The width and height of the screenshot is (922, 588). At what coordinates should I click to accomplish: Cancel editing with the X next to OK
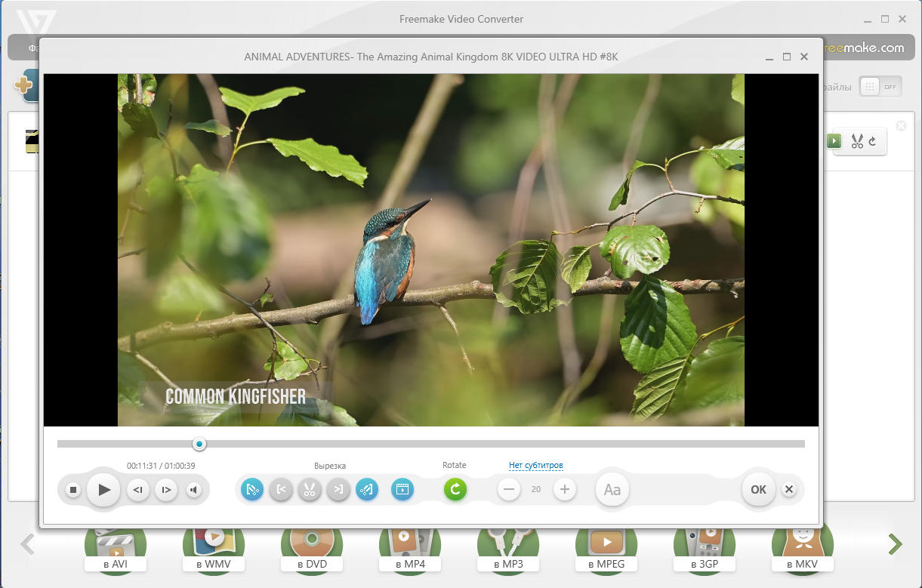(789, 490)
